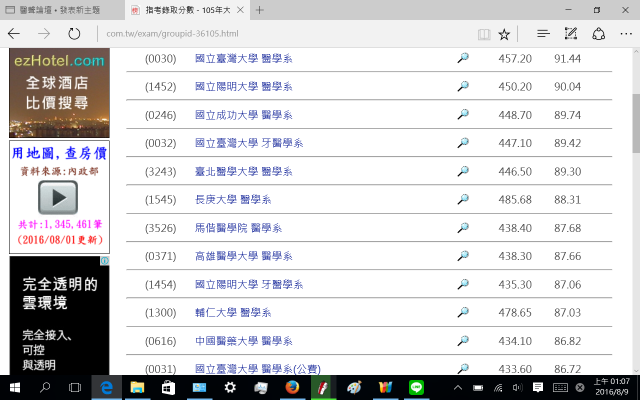The height and width of the screenshot is (400, 640).
Task: Open Settings gear on taskbar
Action: [x=230, y=387]
